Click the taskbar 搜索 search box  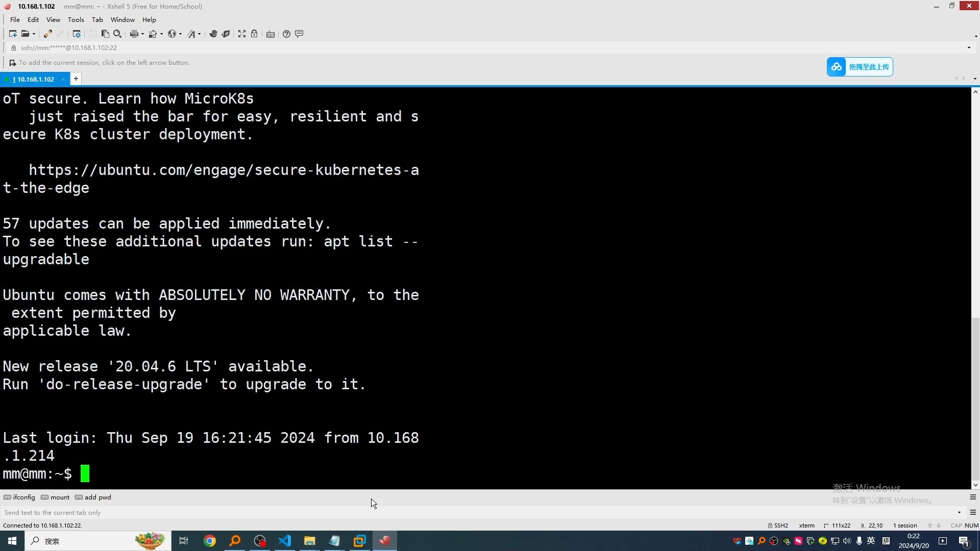(x=97, y=541)
